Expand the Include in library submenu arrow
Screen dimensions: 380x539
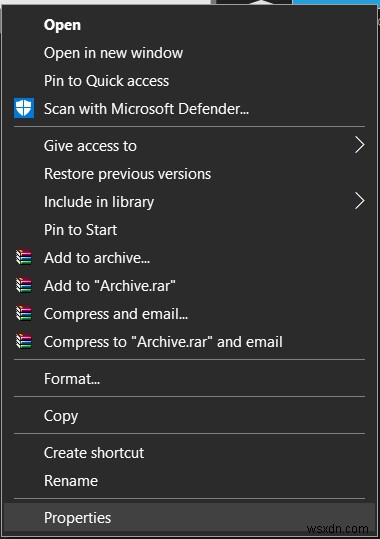click(x=359, y=201)
